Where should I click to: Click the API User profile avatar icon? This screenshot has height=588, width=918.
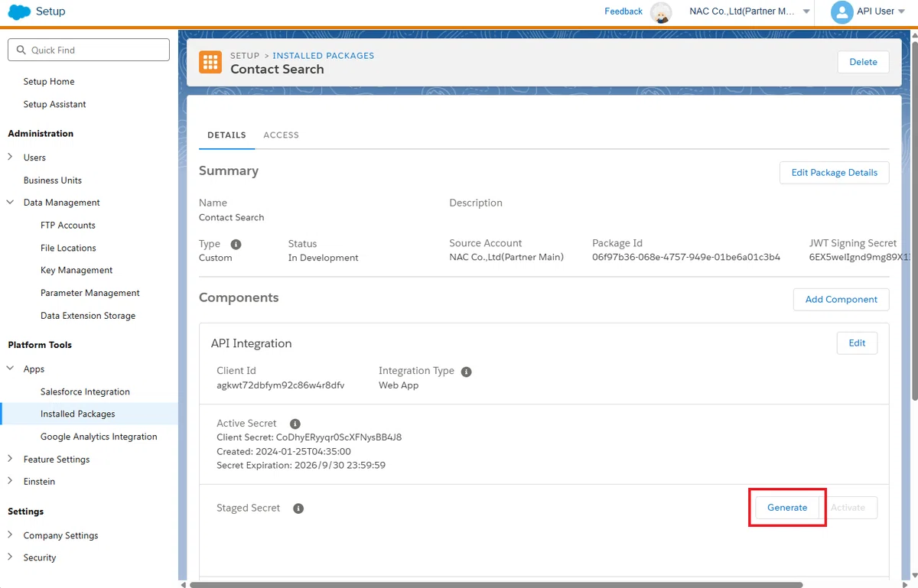click(841, 11)
